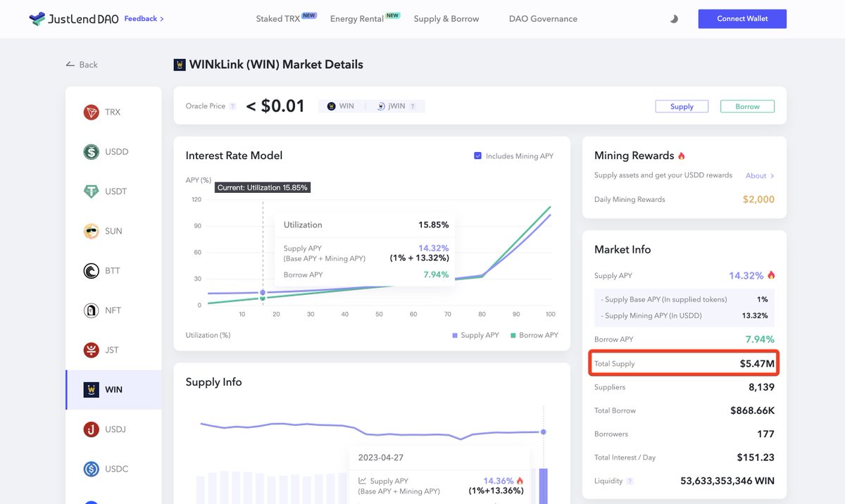
Task: Select BTT token icon in sidebar
Action: pyautogui.click(x=92, y=271)
